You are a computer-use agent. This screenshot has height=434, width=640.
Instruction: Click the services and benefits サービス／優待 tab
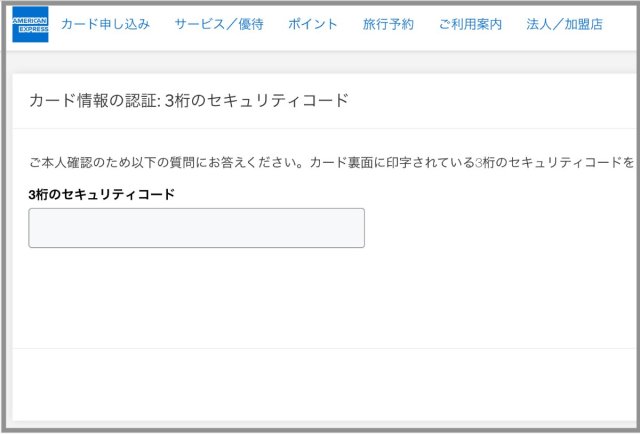tap(218, 24)
